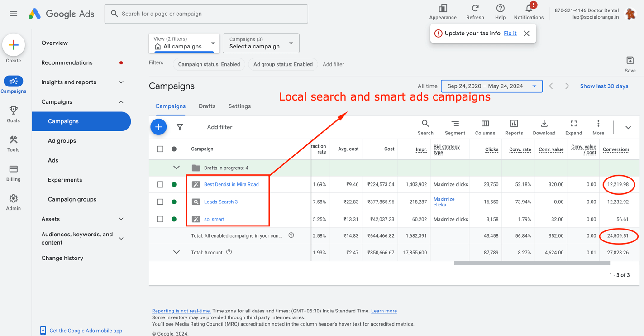
Task: Check the Best Dentist in Mira Road checkbox
Action: 160,185
